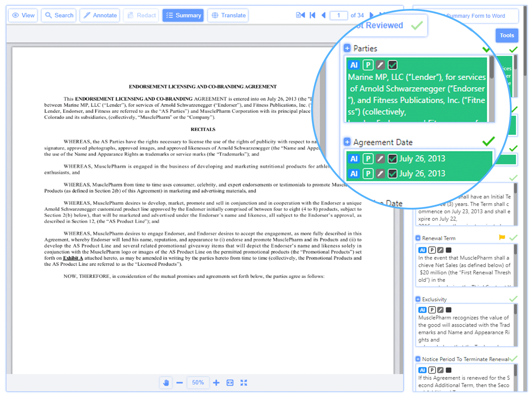The image size is (532, 397).
Task: Click the fit-to-width icon
Action: (230, 383)
